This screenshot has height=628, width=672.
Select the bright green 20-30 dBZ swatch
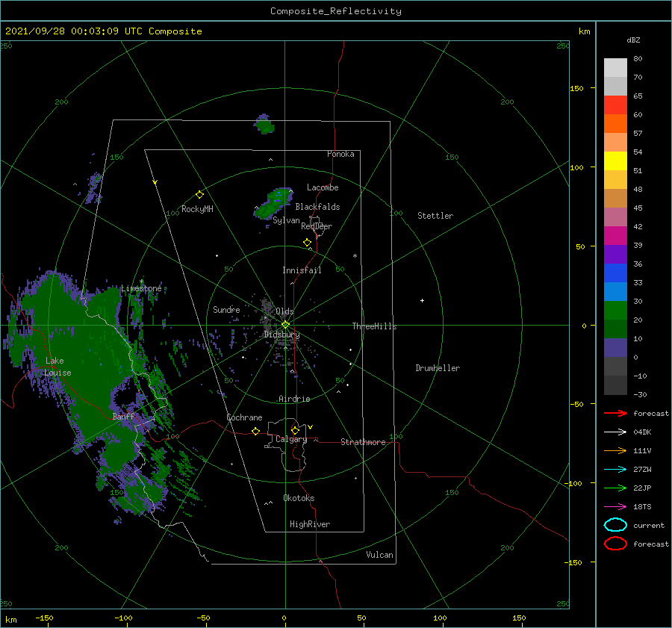point(615,310)
